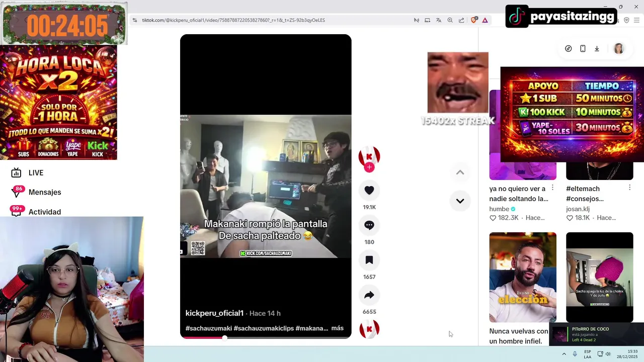Open the profile avatar menu at top right
644x362 pixels.
619,49
